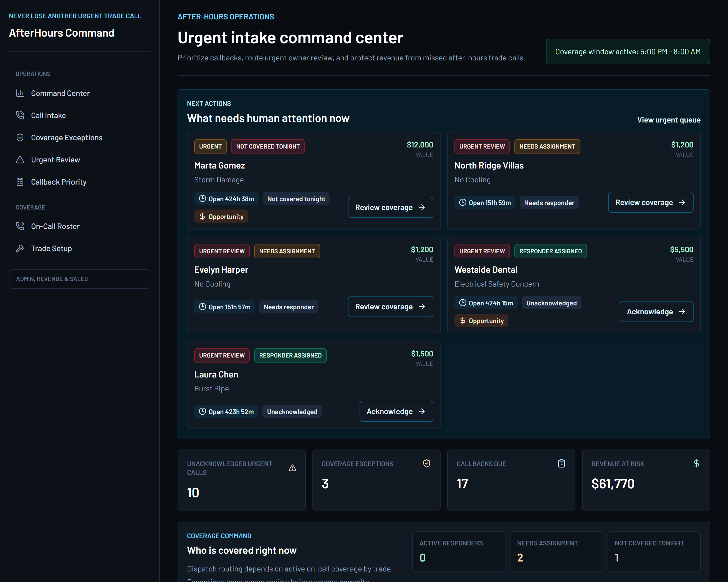Click the Opportunity tag on Marta Gomez card
The height and width of the screenshot is (582, 728).
221,217
